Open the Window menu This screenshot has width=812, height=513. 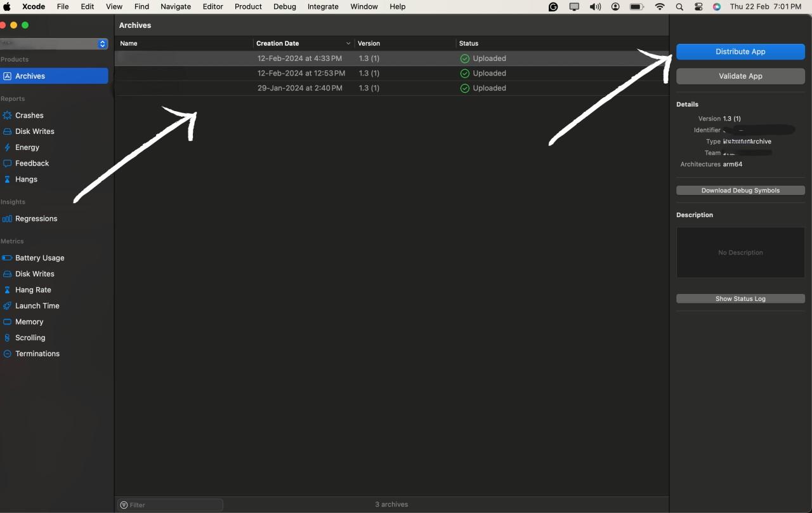point(364,6)
